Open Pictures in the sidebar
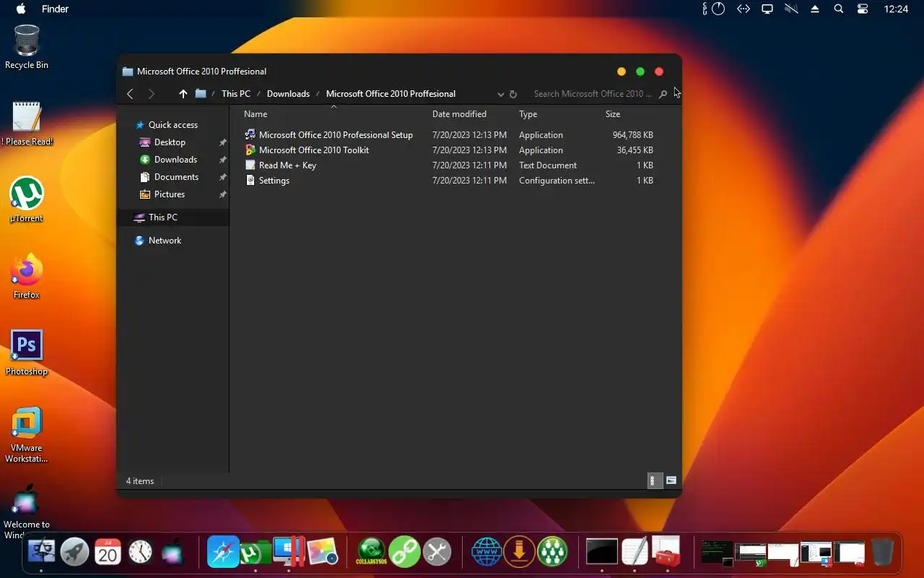 pos(170,194)
